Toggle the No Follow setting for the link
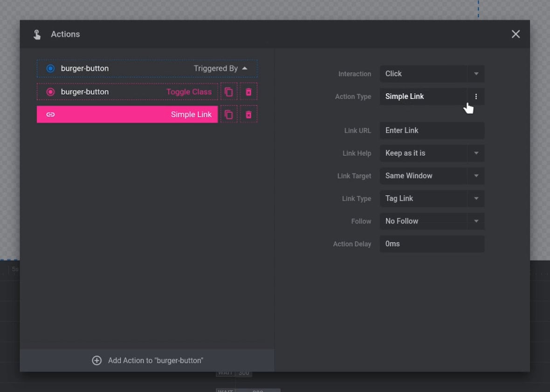 pos(432,221)
